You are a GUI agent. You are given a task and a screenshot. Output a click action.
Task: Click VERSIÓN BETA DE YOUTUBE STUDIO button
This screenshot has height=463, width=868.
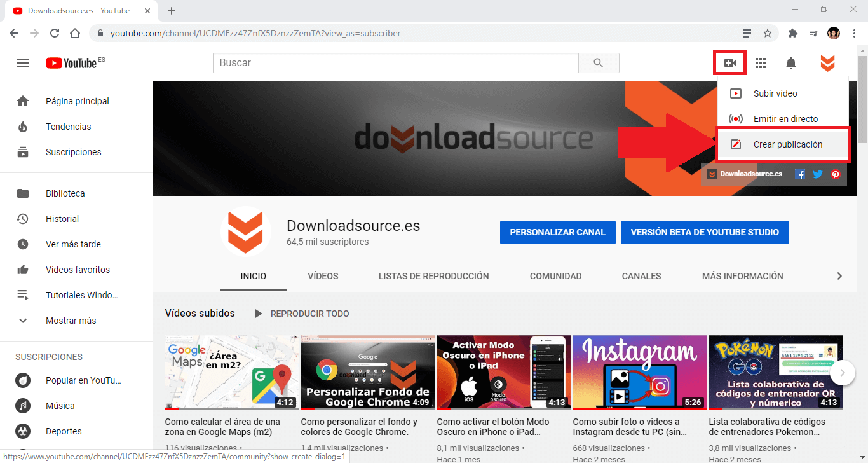coord(704,232)
